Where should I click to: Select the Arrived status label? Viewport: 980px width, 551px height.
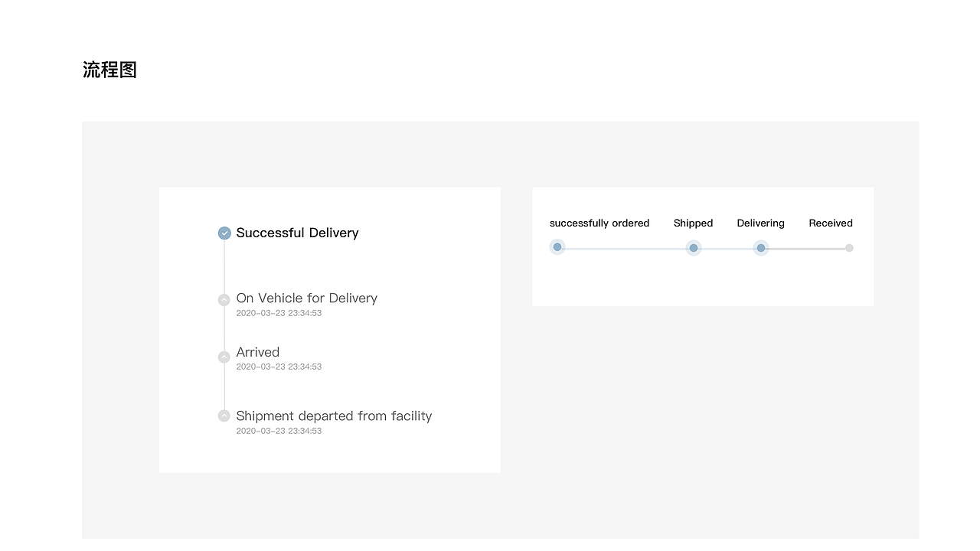click(x=257, y=352)
